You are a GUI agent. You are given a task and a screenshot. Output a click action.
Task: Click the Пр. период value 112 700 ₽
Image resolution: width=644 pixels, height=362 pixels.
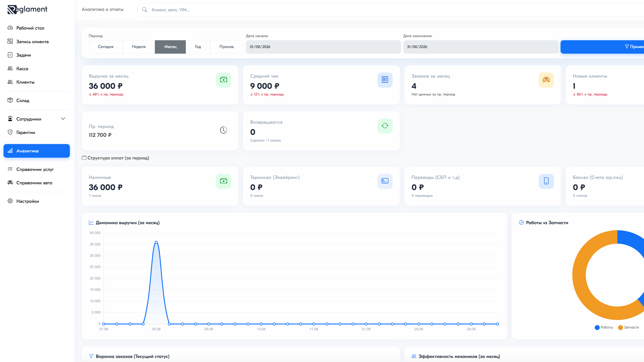tap(100, 135)
